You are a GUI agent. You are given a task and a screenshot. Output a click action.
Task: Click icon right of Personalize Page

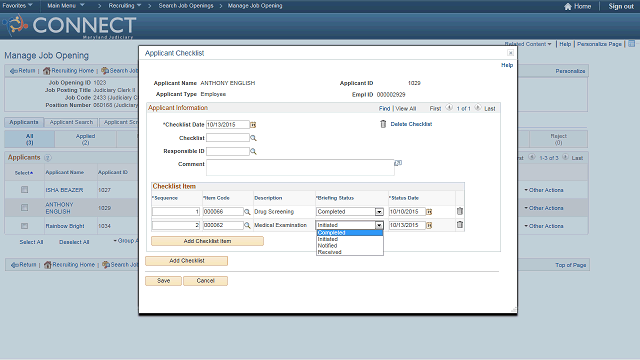(631, 44)
